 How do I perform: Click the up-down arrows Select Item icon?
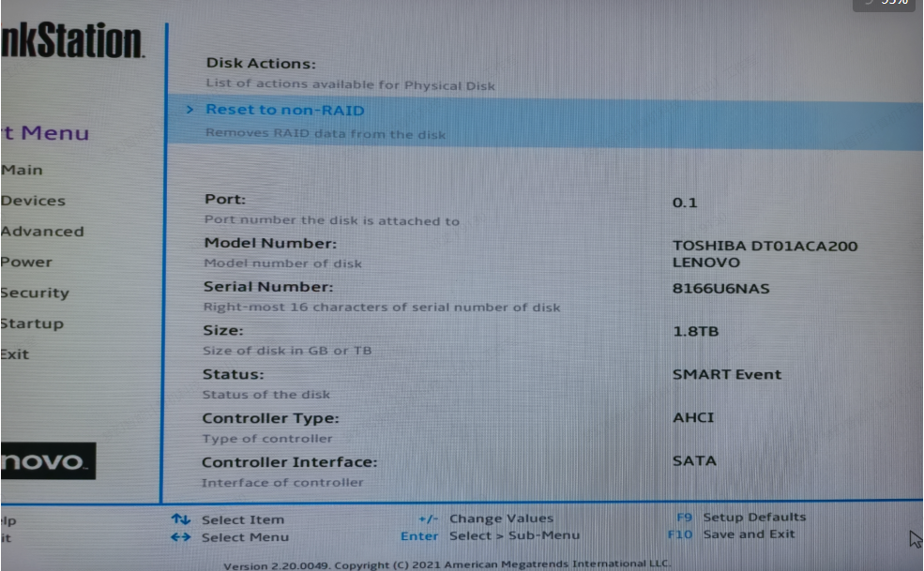coord(181,519)
